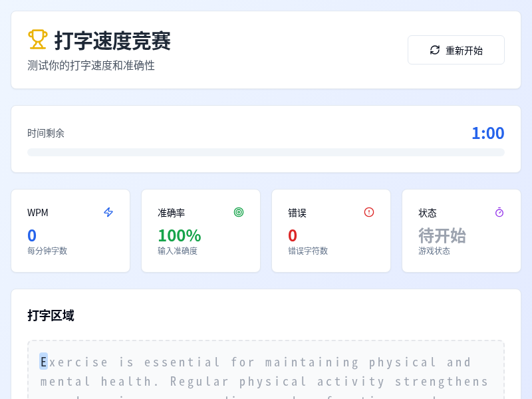Click the 错误 card label
Image resolution: width=532 pixels, height=399 pixels.
coord(297,213)
